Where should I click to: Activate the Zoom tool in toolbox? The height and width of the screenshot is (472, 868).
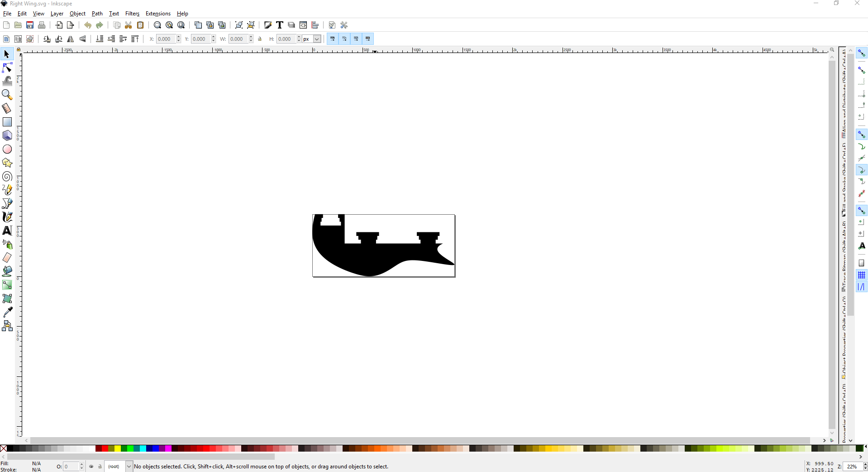[x=7, y=95]
